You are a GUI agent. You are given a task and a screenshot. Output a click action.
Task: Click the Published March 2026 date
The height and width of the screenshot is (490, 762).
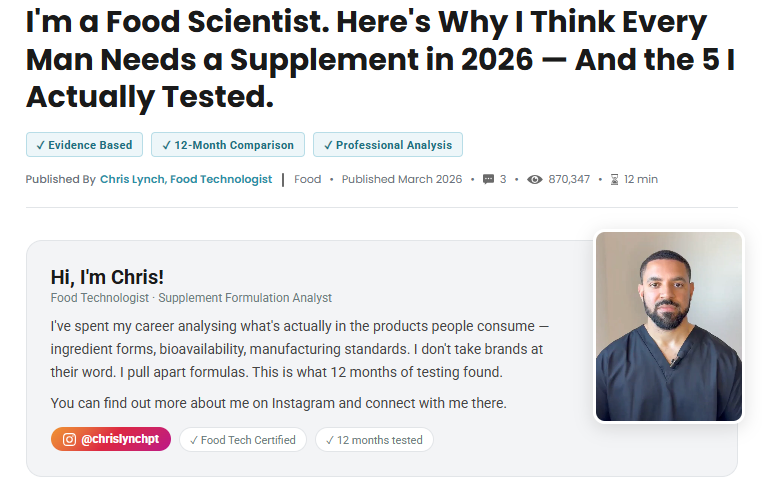(x=401, y=179)
